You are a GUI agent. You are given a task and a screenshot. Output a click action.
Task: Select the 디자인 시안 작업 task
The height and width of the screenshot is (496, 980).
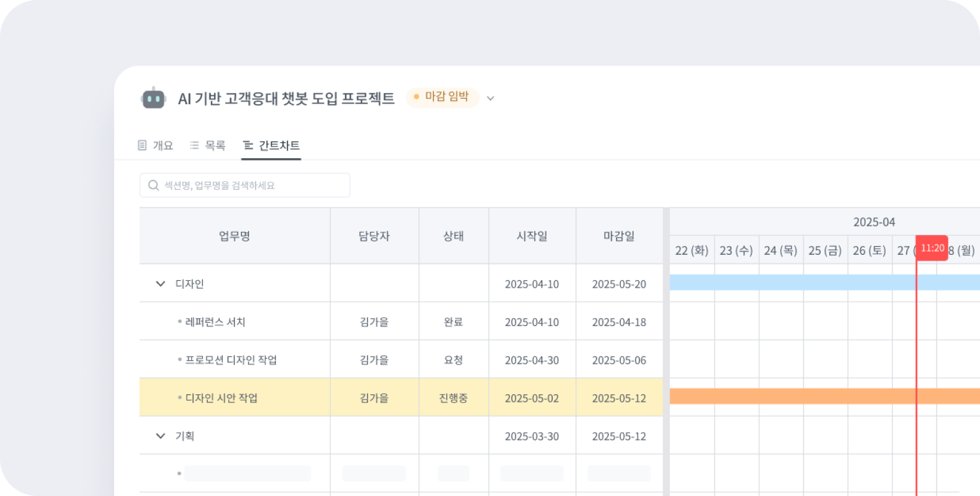pyautogui.click(x=221, y=398)
